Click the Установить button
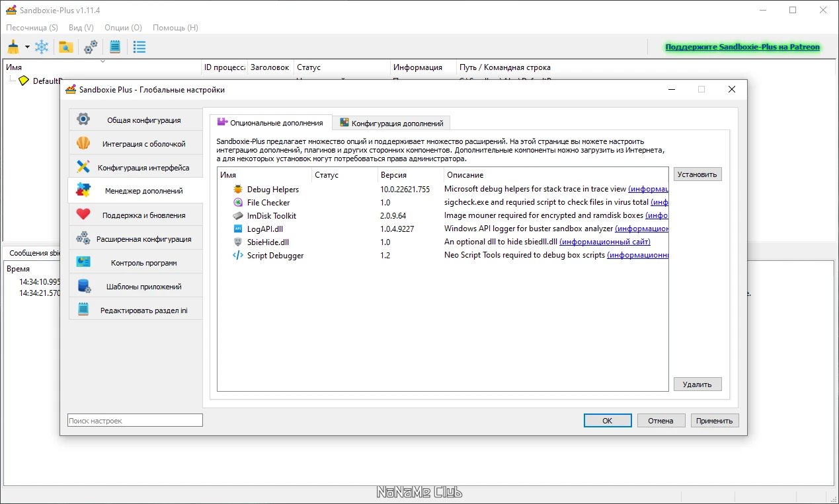839x504 pixels. tap(698, 174)
